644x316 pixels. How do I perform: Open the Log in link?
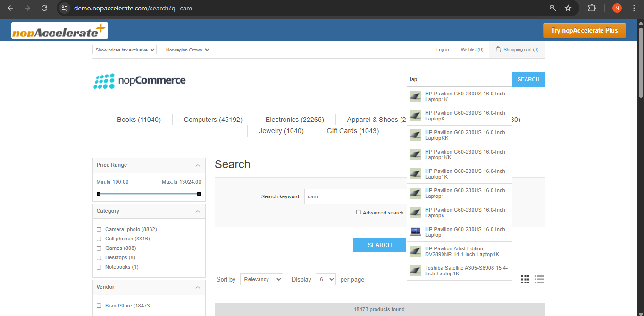442,50
